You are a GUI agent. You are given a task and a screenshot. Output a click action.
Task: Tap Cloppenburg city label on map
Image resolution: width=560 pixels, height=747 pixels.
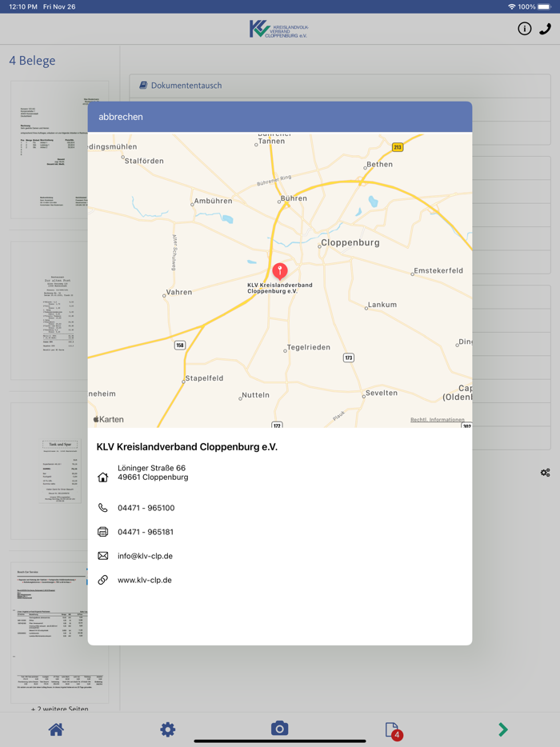point(350,242)
